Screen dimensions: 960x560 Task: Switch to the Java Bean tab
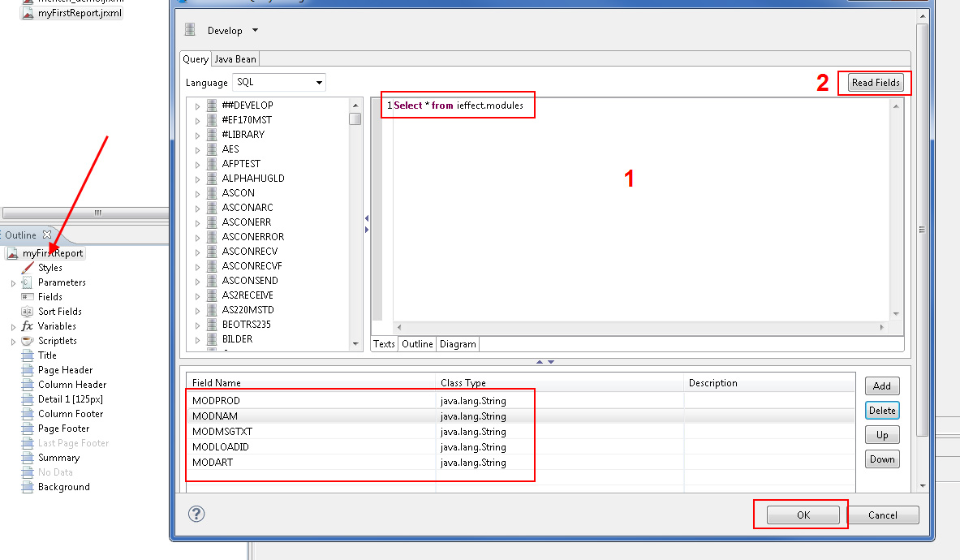pyautogui.click(x=235, y=59)
